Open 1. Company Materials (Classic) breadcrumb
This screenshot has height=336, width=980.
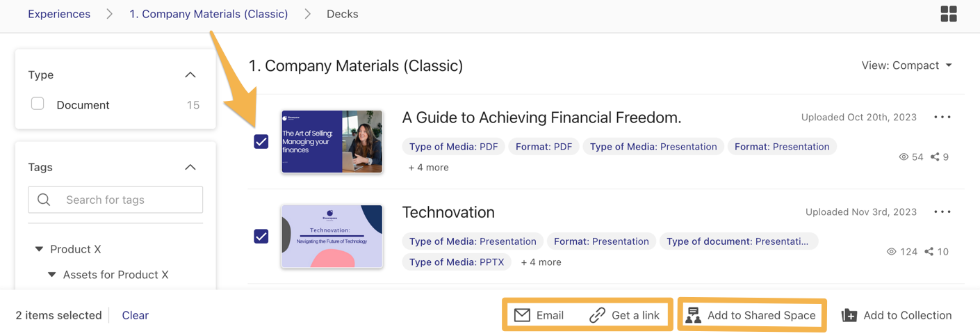click(x=209, y=14)
